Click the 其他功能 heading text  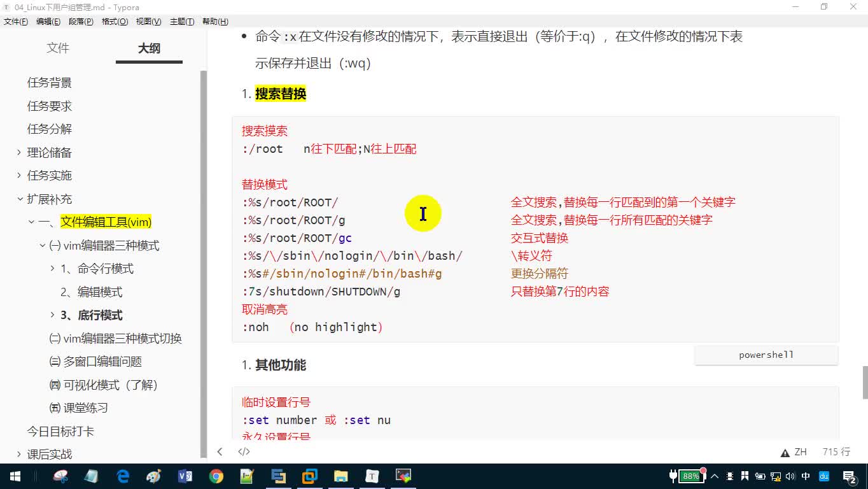point(281,365)
